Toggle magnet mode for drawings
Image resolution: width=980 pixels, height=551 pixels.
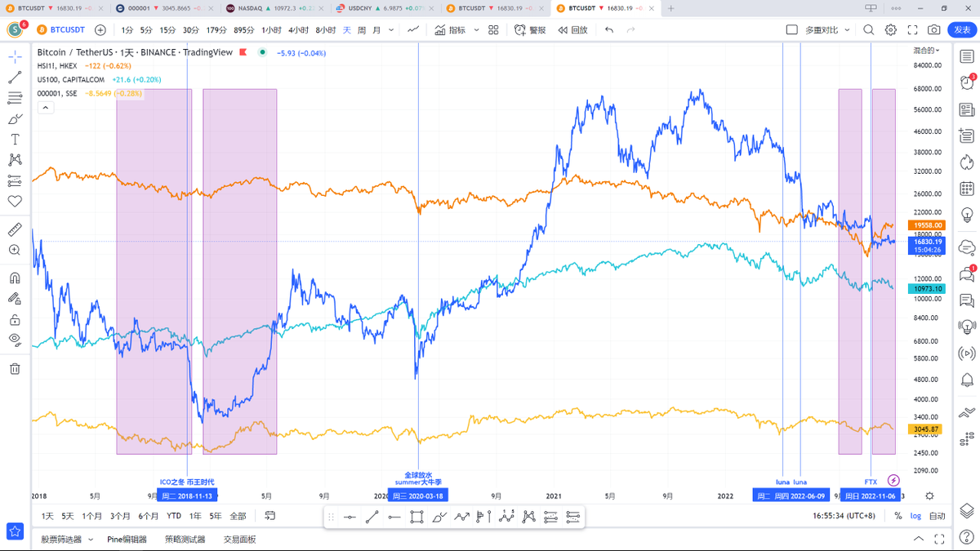tap(15, 278)
